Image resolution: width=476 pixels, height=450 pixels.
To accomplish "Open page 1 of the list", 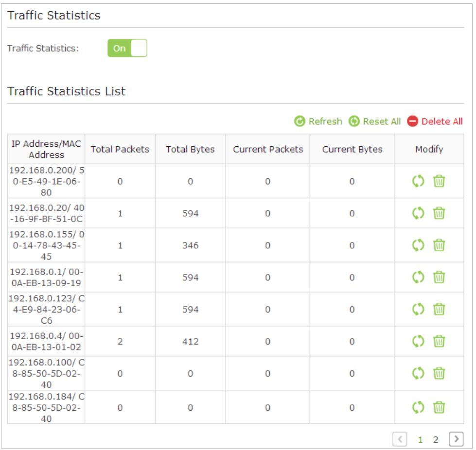I will click(x=421, y=440).
